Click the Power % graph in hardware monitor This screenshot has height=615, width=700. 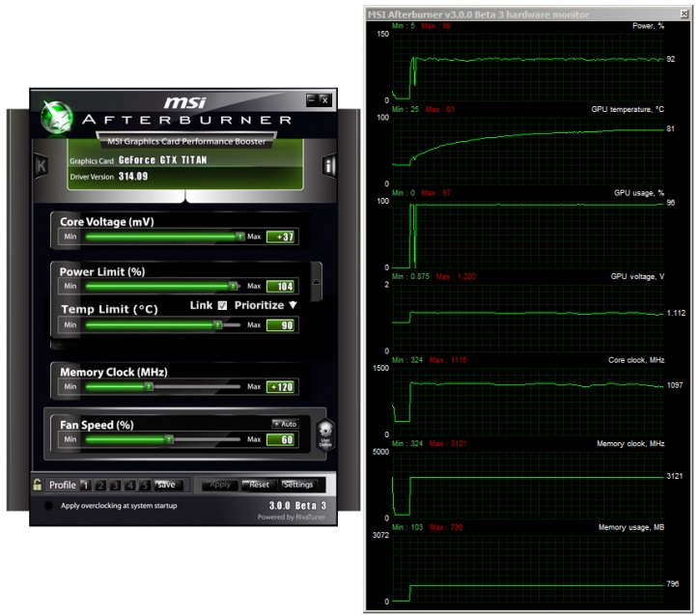click(x=528, y=67)
